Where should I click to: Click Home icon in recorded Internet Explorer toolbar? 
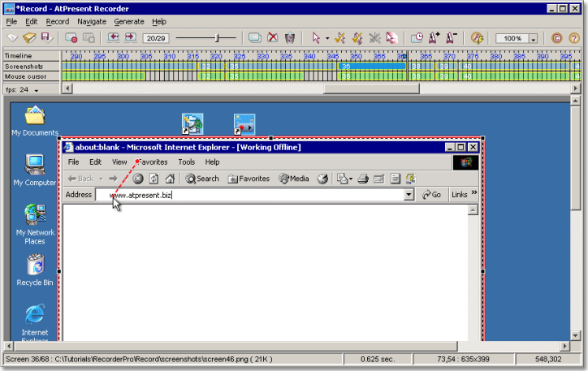point(170,179)
